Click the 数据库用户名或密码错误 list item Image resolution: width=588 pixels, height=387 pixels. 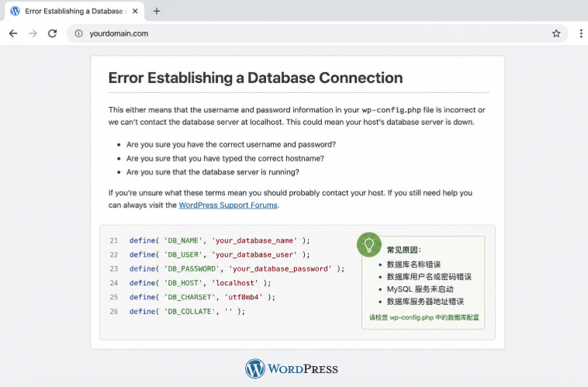point(429,277)
